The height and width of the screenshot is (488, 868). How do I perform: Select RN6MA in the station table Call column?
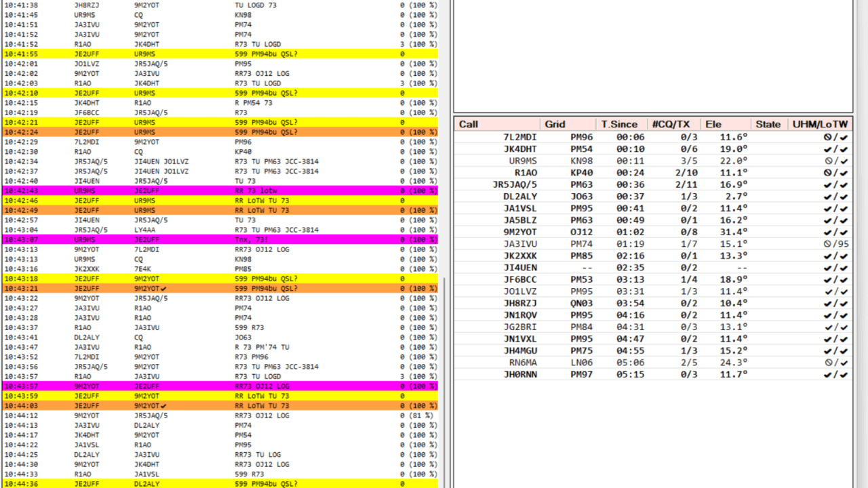523,363
